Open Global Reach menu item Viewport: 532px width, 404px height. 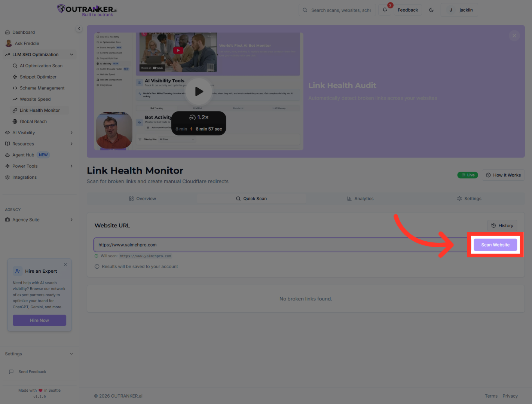click(x=33, y=122)
